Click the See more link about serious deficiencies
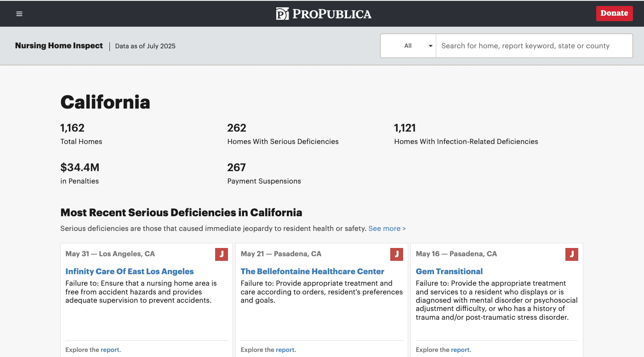The width and height of the screenshot is (644, 357). tap(387, 228)
